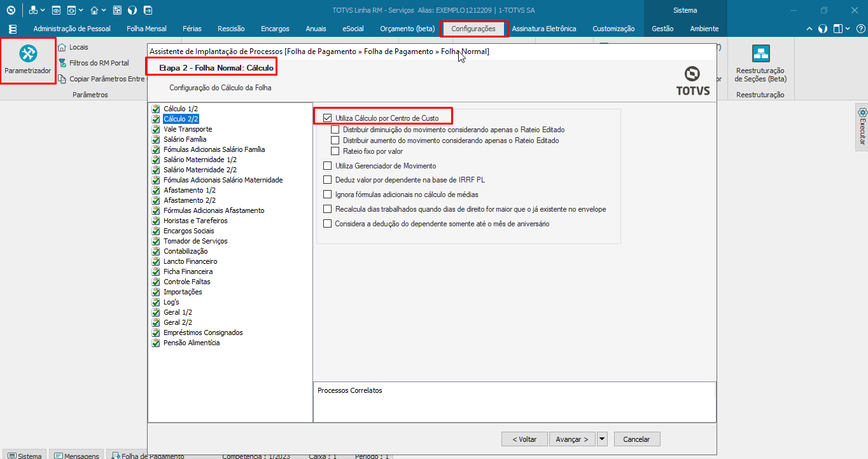Click the eye view icon in quick access
This screenshot has width=868, height=459.
pos(56,10)
